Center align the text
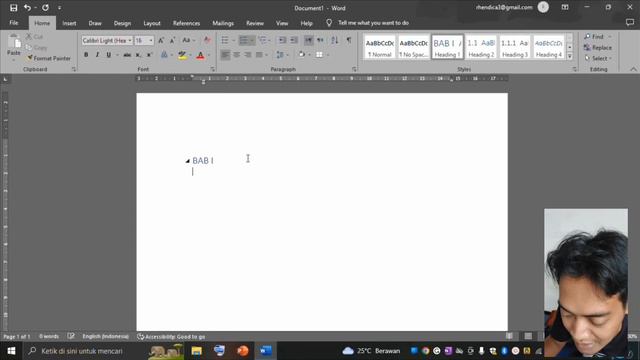Screen dimensions: 640x360 [236, 55]
